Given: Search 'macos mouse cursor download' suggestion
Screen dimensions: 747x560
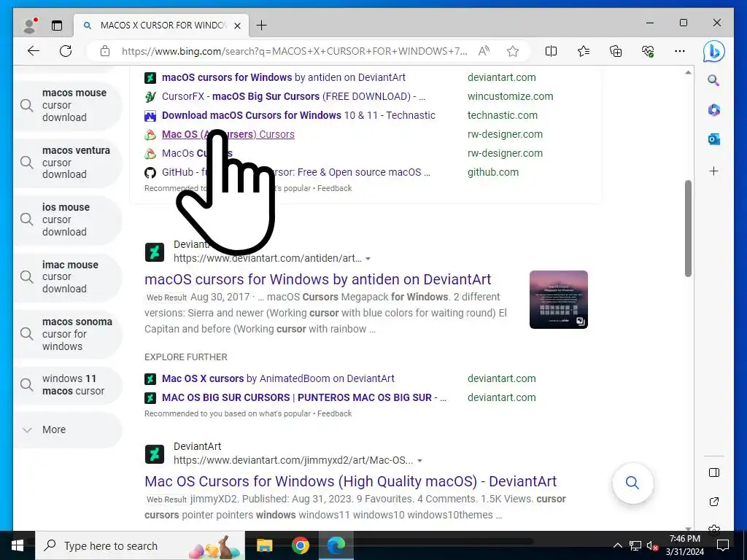Looking at the screenshot, I should [x=68, y=105].
